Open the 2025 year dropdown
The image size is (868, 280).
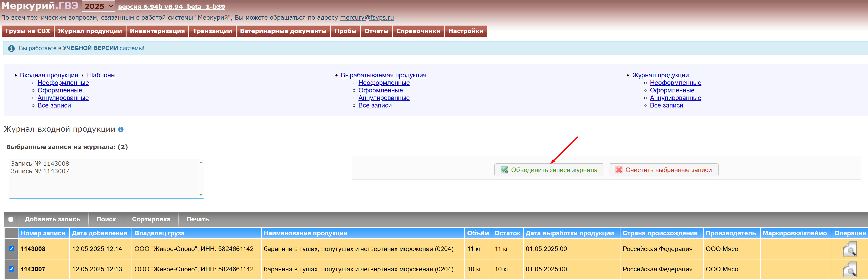point(98,6)
